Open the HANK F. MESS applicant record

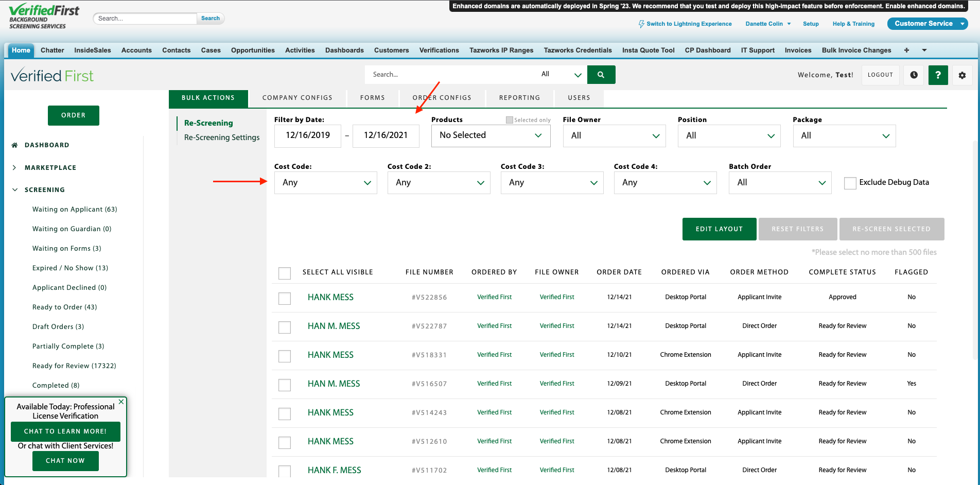click(335, 470)
